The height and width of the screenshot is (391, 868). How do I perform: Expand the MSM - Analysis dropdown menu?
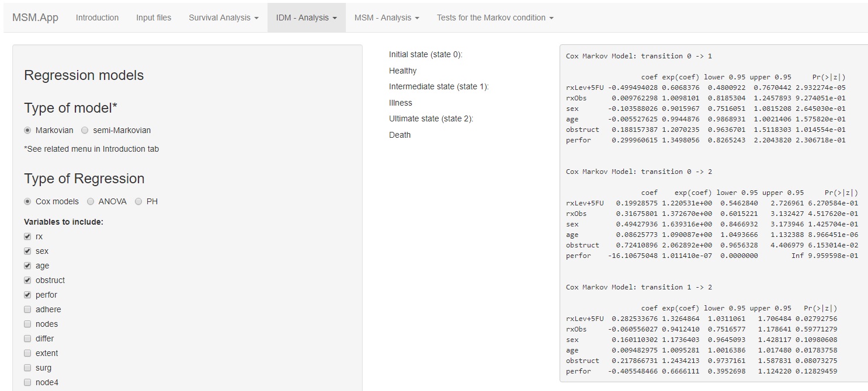coord(387,18)
